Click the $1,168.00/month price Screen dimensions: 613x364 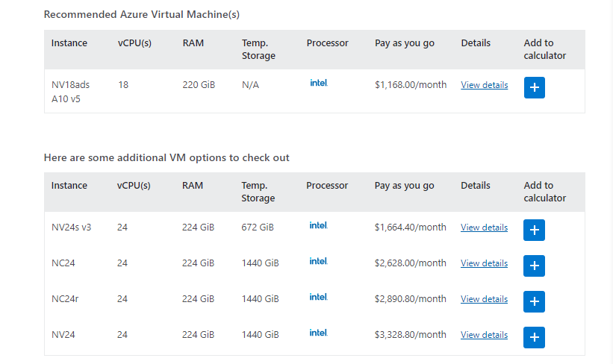tap(411, 85)
